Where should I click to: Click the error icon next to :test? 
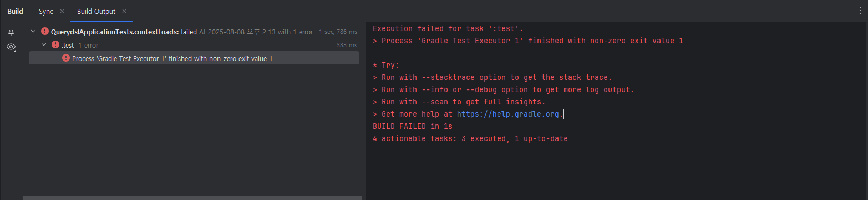(55, 45)
